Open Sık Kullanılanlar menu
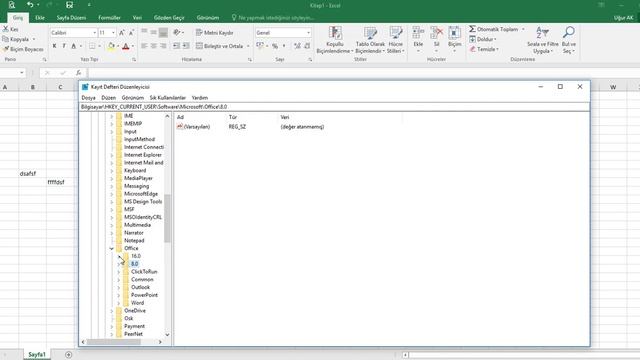Image resolution: width=640 pixels, height=360 pixels. click(x=168, y=98)
